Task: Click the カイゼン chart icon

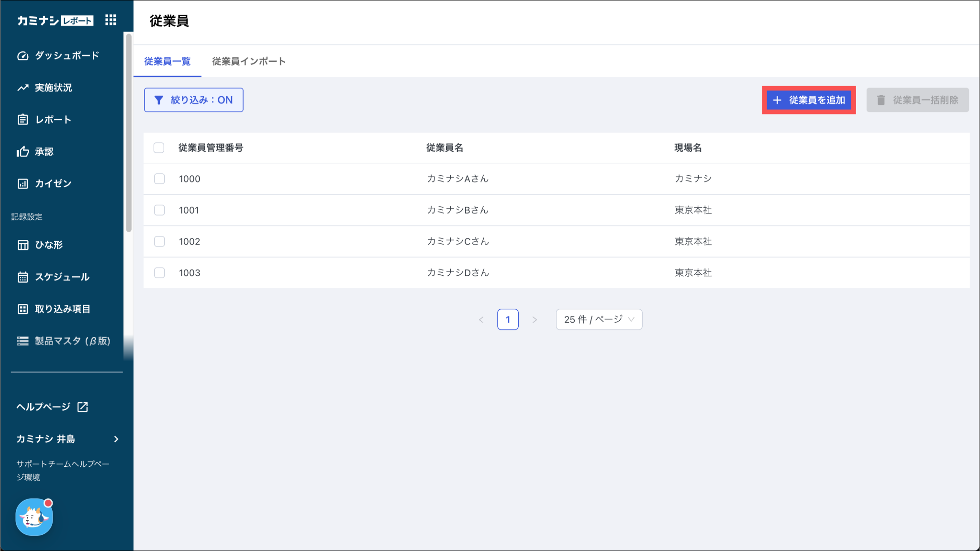Action: point(22,184)
